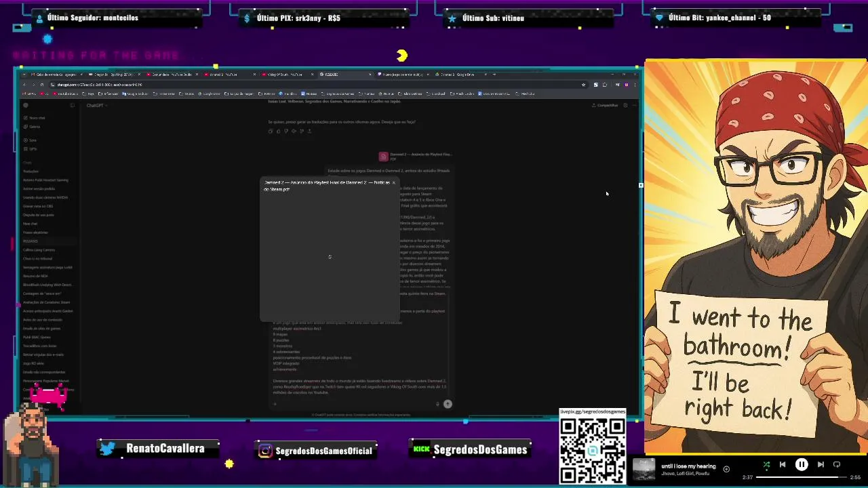Screen dimensions: 868x488
Task: Open chat 'Avaliações de Curadores Steam'
Action: pos(47,302)
